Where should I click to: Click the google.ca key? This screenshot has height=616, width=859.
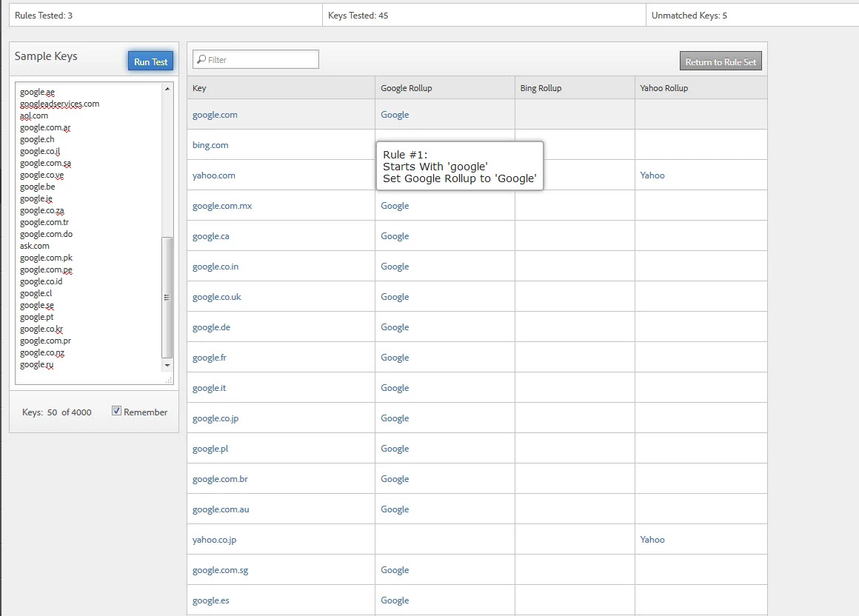(211, 236)
